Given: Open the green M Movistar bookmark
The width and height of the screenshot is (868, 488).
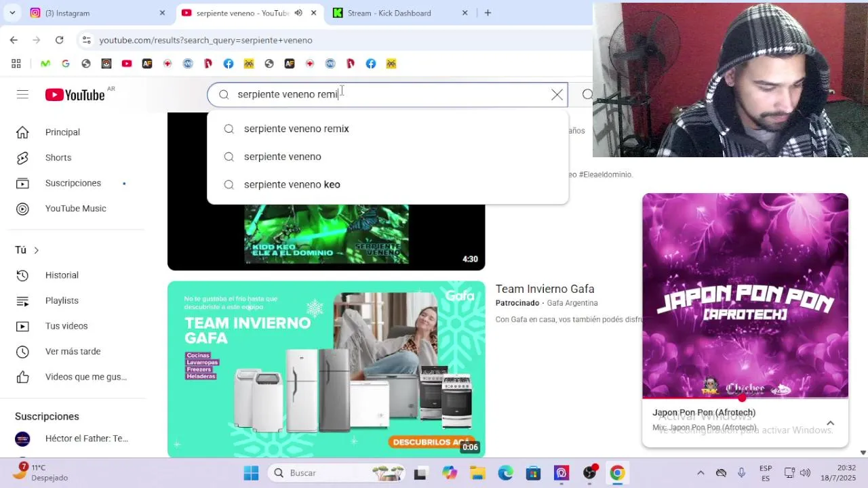Looking at the screenshot, I should 45,64.
